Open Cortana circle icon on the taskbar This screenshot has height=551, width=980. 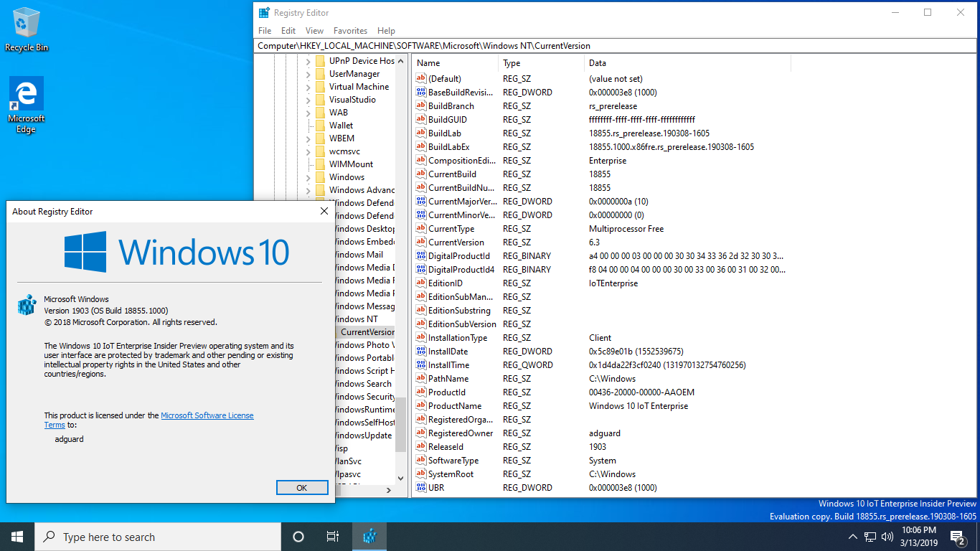point(298,537)
